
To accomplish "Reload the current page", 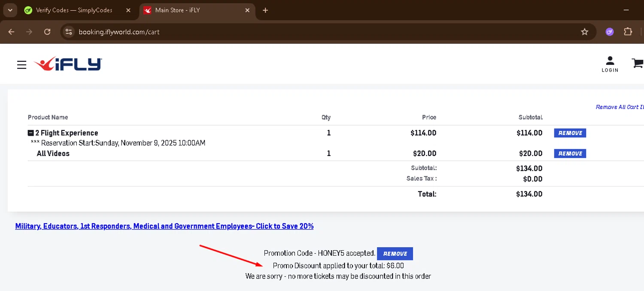I will click(47, 32).
